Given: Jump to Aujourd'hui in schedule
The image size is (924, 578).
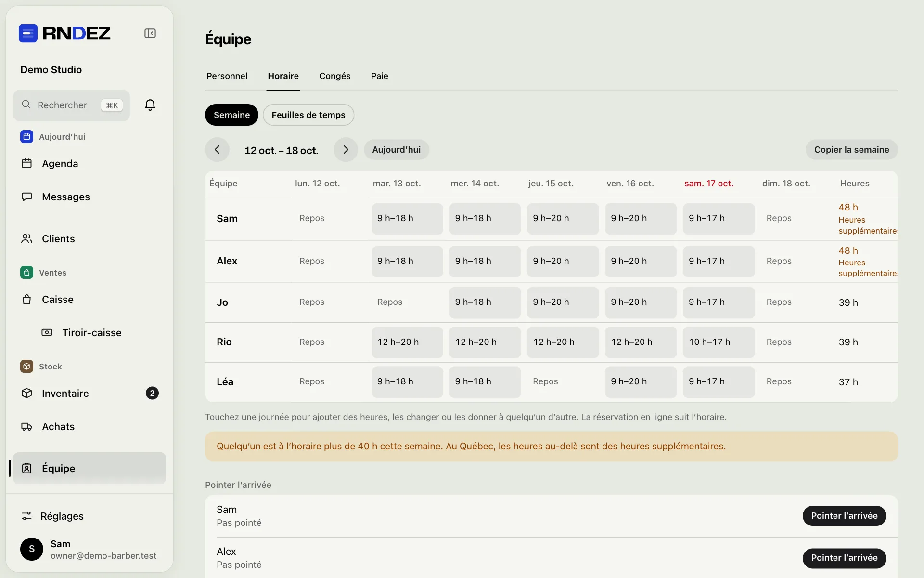Looking at the screenshot, I should 397,150.
